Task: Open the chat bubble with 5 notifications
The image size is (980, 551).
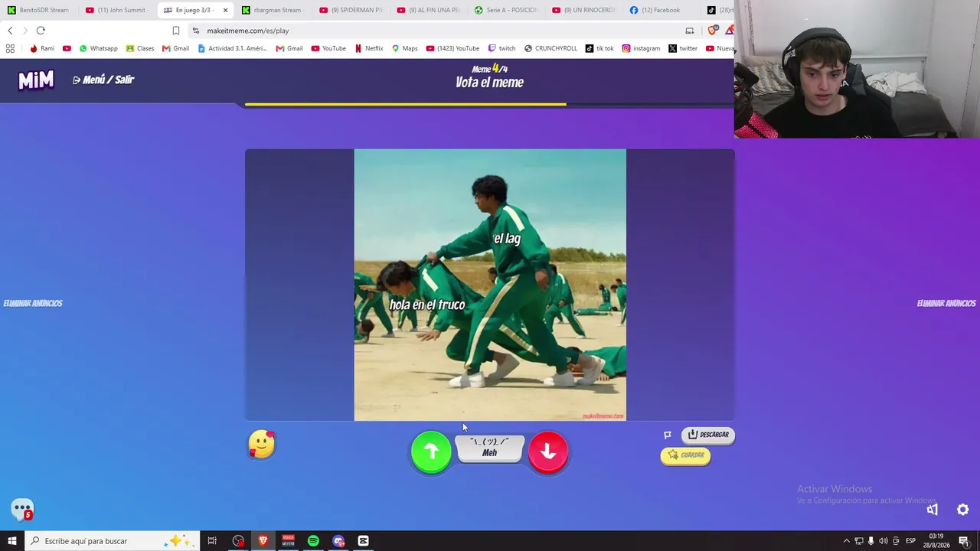Action: coord(22,509)
